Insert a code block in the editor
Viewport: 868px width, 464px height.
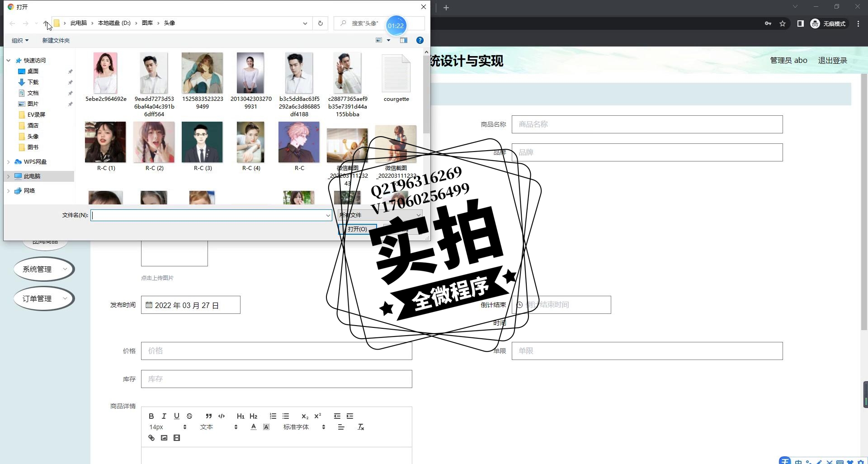(x=222, y=416)
